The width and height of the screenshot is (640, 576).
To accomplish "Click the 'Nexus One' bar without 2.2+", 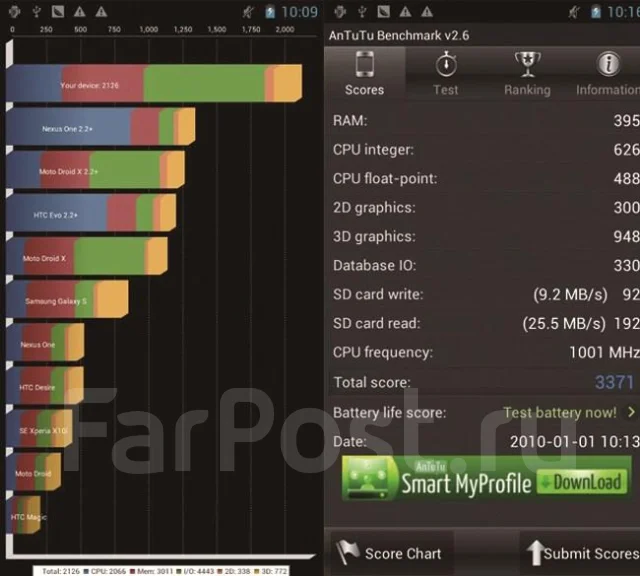I will (45, 342).
